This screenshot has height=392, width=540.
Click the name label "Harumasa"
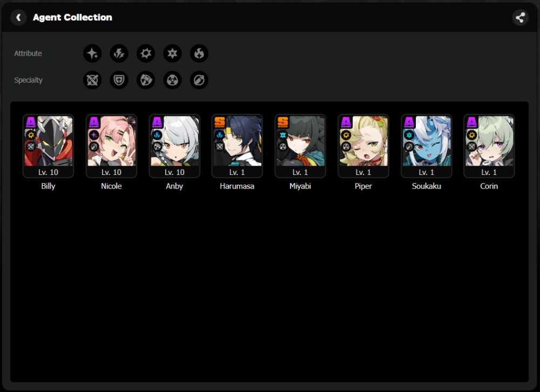[x=237, y=186]
